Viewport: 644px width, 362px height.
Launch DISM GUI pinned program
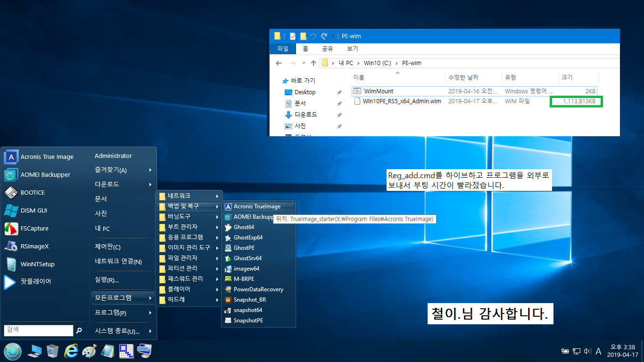tap(45, 210)
